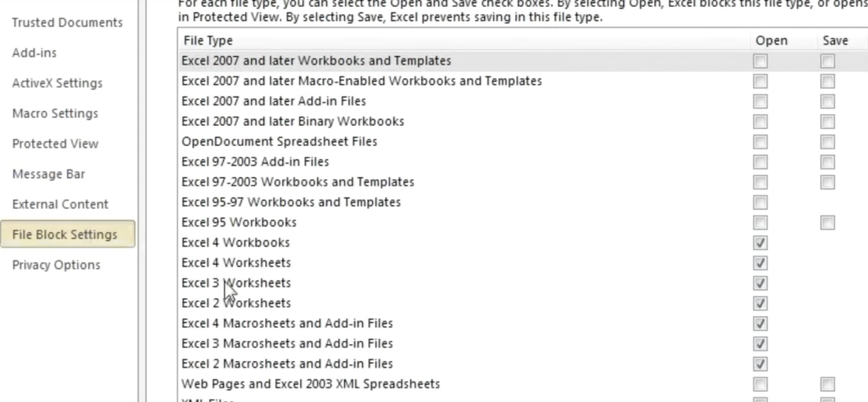Click the File Type column header
The image size is (868, 402).
(x=207, y=41)
